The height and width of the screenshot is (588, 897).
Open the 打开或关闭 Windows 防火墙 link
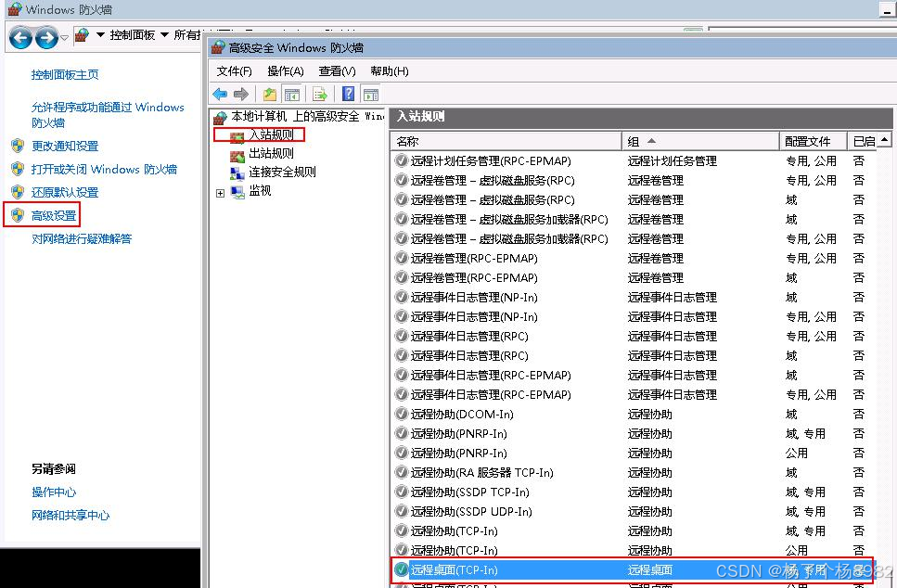(x=104, y=170)
